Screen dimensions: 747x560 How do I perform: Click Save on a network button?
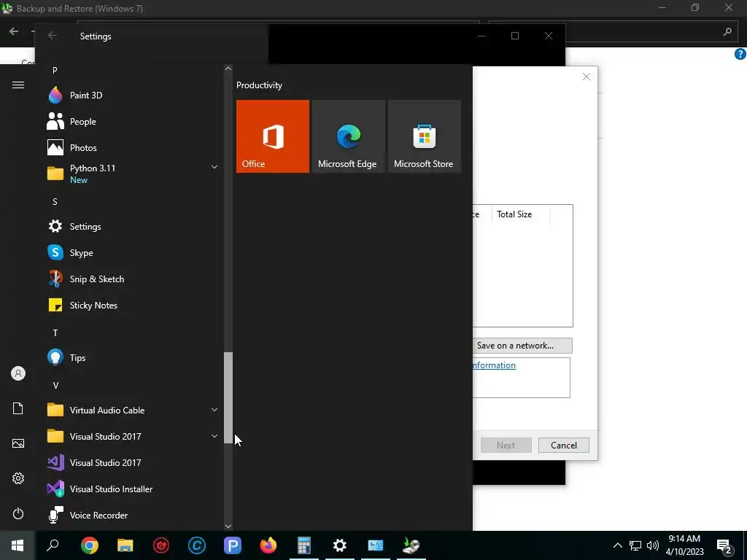[x=522, y=346]
